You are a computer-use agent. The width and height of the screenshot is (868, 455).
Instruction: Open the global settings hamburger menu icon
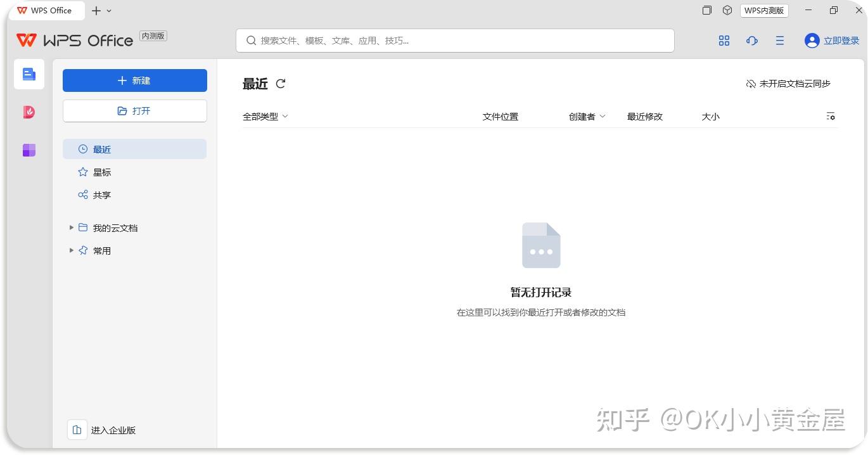[x=779, y=41]
